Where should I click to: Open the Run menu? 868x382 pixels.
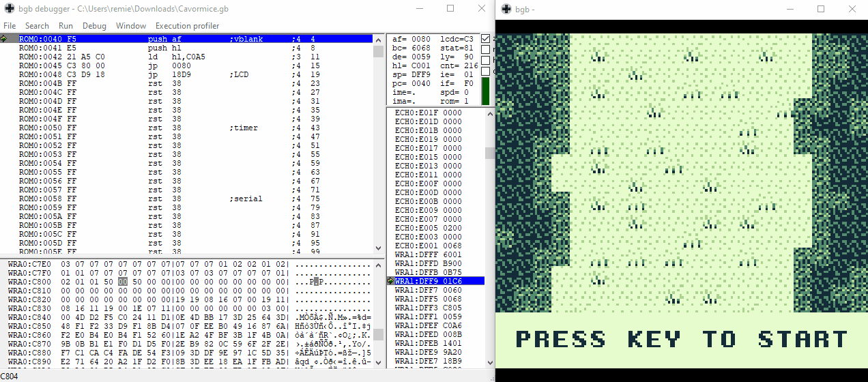tap(66, 26)
